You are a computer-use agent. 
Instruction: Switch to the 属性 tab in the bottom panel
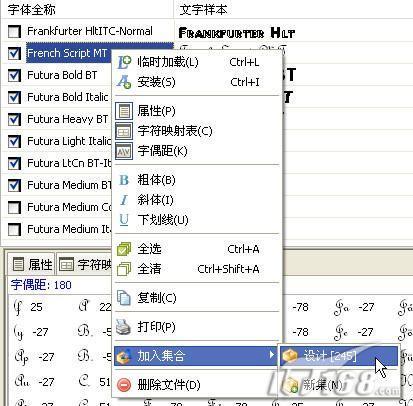tap(32, 265)
